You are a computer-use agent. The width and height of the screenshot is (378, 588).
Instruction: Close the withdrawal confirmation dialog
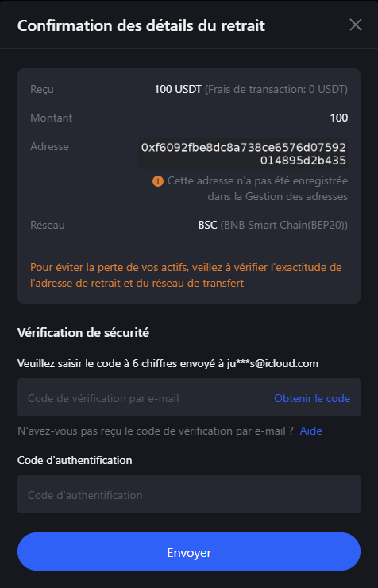tap(355, 25)
